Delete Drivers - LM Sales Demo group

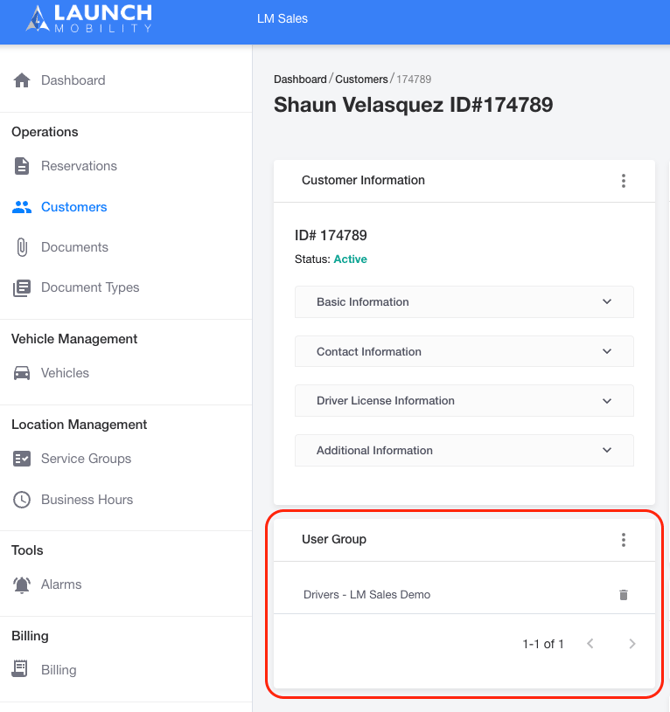coord(624,595)
